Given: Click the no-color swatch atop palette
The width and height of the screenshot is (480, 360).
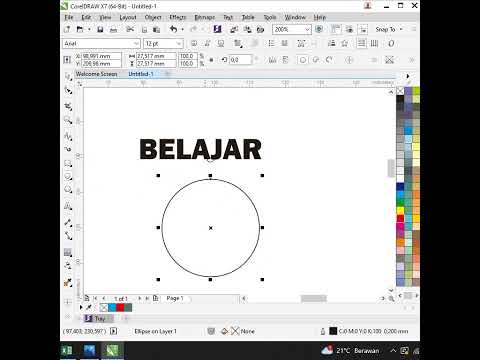Looking at the screenshot, I should (400, 91).
